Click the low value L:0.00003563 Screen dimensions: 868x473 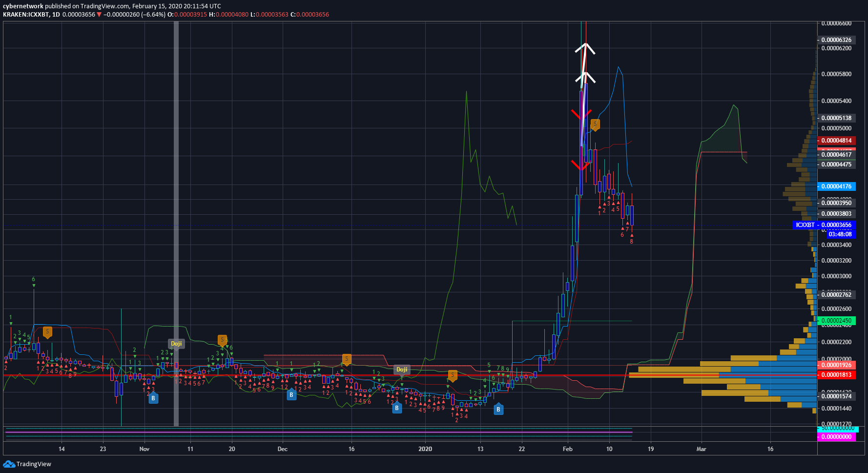pos(269,15)
